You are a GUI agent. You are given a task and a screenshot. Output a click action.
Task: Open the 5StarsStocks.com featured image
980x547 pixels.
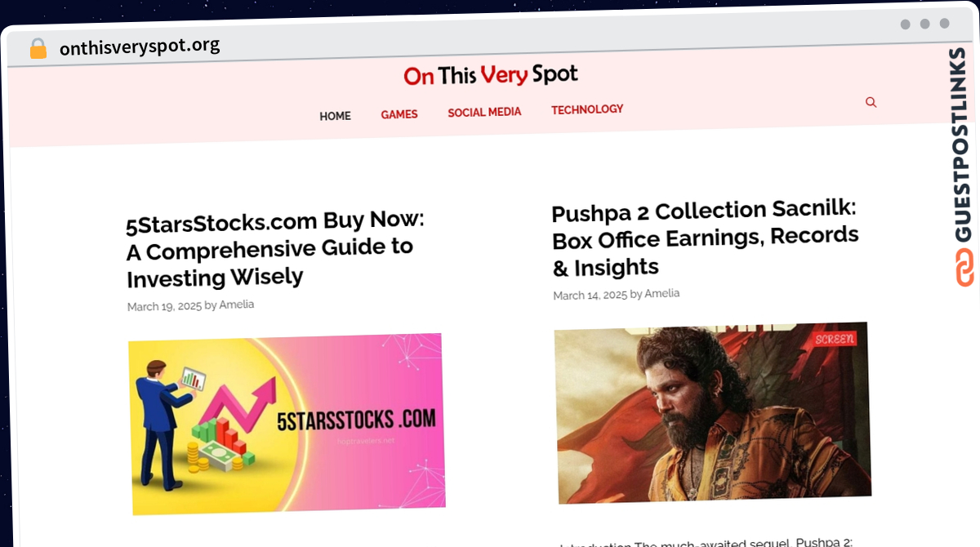pyautogui.click(x=287, y=424)
